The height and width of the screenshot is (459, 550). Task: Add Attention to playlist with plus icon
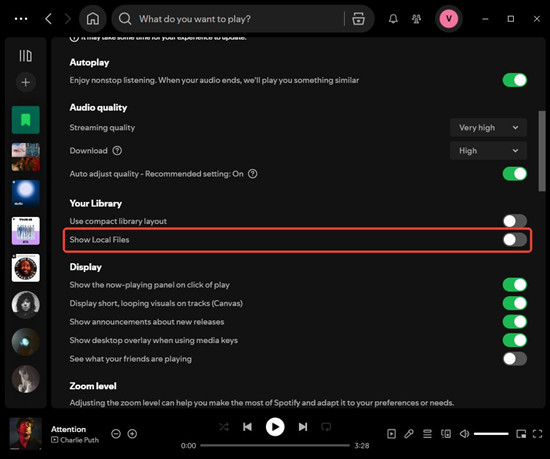coord(132,434)
